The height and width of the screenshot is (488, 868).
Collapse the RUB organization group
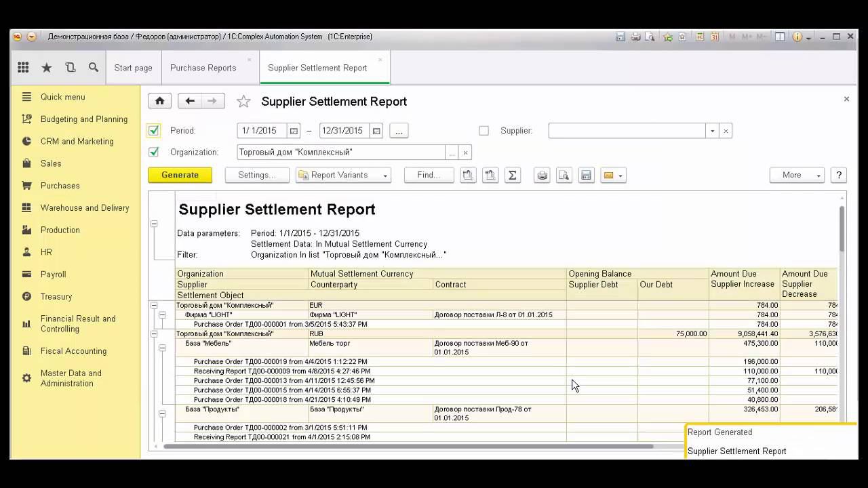point(154,334)
